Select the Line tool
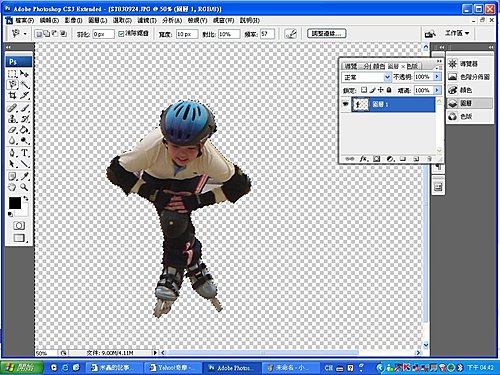 click(24, 164)
